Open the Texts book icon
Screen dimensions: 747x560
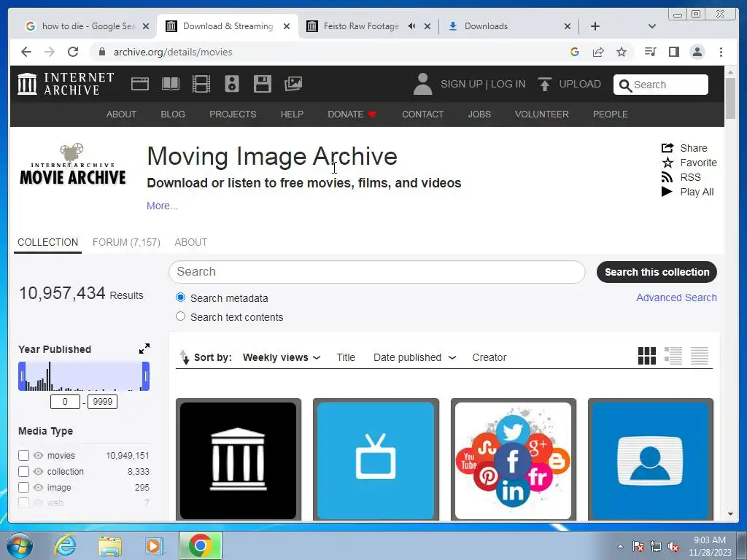click(171, 84)
